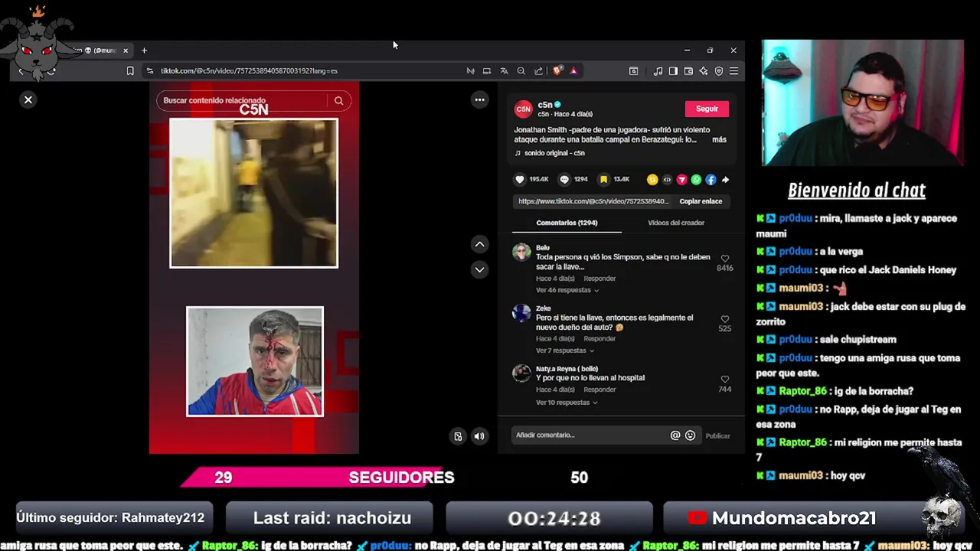The height and width of the screenshot is (551, 980).
Task: Expand Ver 10 respuestas under Naty.a Reyna's comment
Action: 567,403
